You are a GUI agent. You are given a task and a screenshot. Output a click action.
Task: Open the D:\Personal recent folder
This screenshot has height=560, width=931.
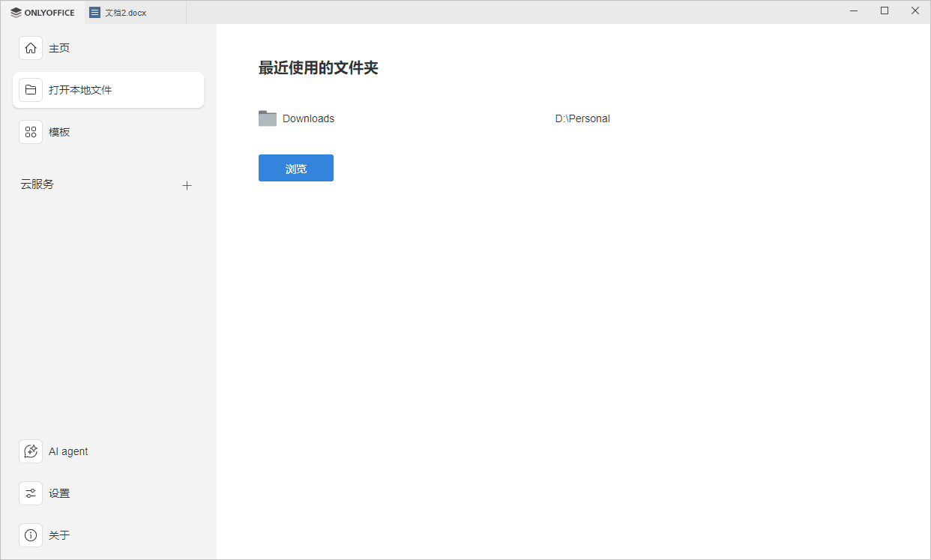tap(582, 118)
